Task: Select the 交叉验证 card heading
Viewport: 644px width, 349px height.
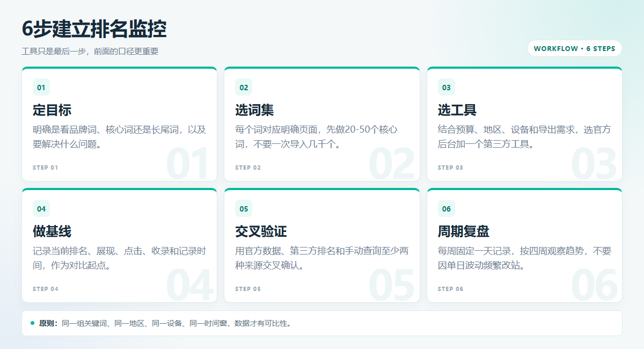Action: point(261,231)
